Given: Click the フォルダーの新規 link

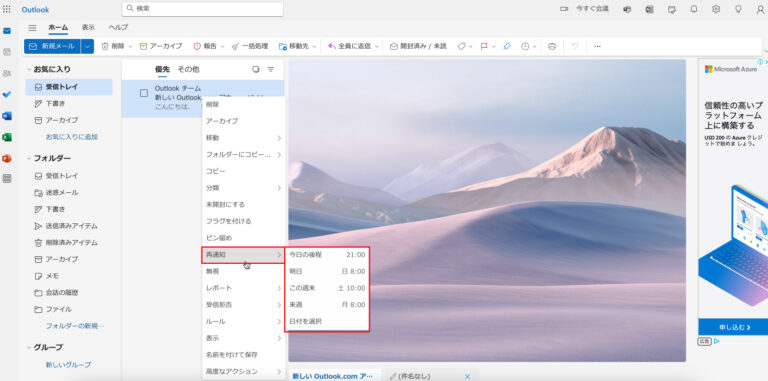Looking at the screenshot, I should [74, 326].
